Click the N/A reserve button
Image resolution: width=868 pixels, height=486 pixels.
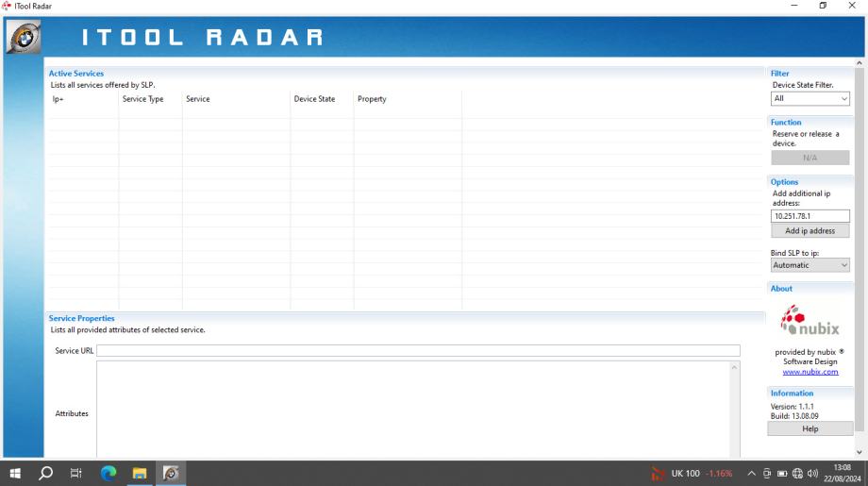(810, 158)
